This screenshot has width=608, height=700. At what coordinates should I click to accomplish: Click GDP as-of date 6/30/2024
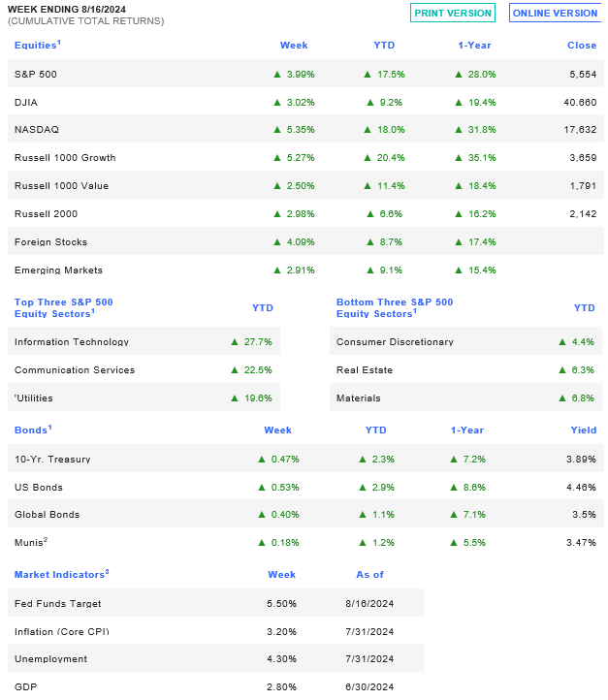click(369, 687)
